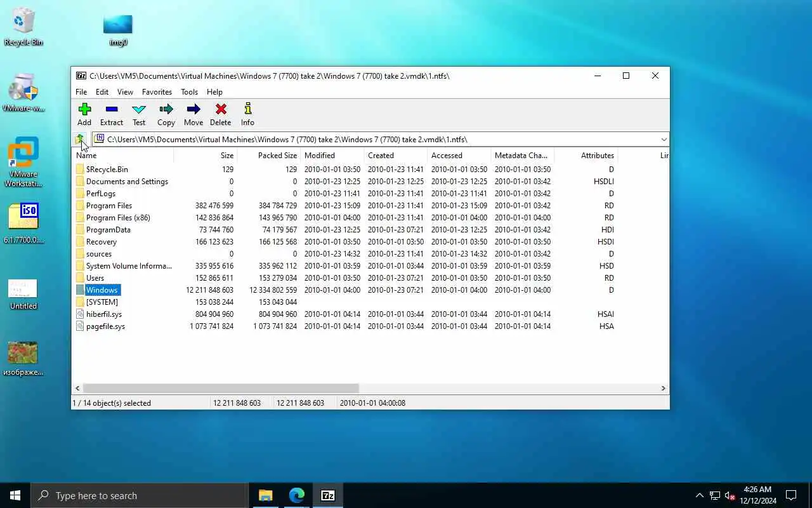Viewport: 812px width, 508px height.
Task: Click status bar date 2010-01-01 04:00:08
Action: click(372, 403)
